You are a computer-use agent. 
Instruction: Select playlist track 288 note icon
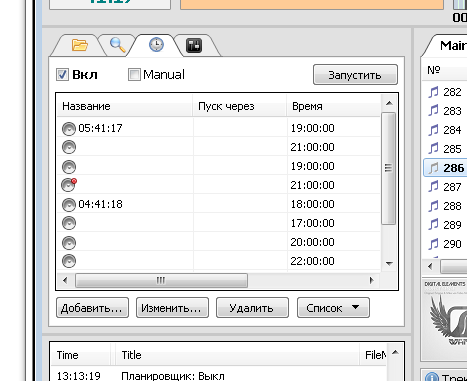point(433,206)
